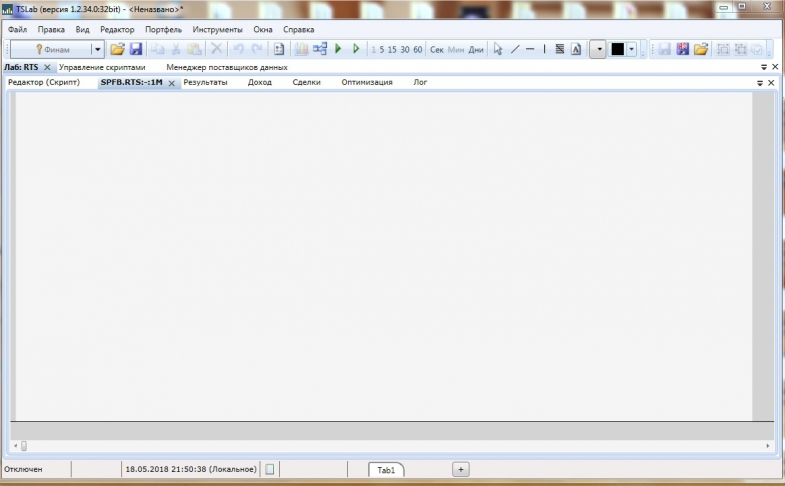Copy icon in the edit toolbar
This screenshot has width=785, height=486.
(158, 49)
